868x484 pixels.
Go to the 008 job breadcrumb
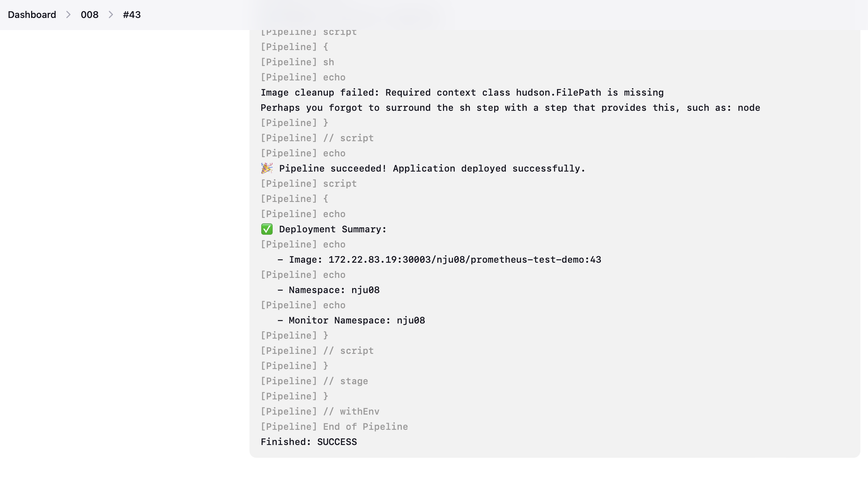click(x=89, y=15)
